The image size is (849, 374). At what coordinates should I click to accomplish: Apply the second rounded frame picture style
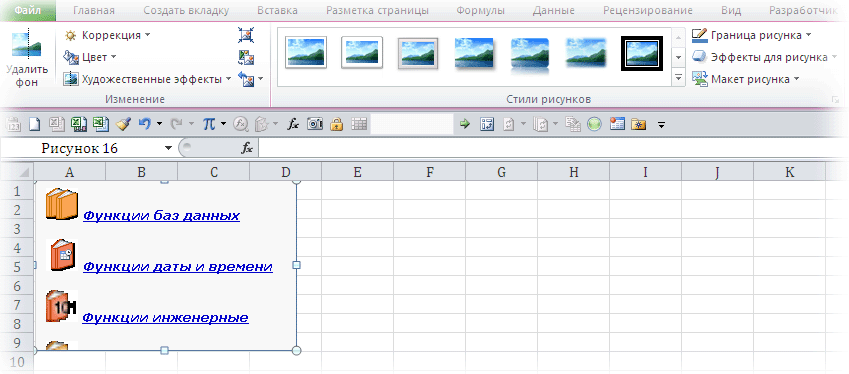click(362, 53)
